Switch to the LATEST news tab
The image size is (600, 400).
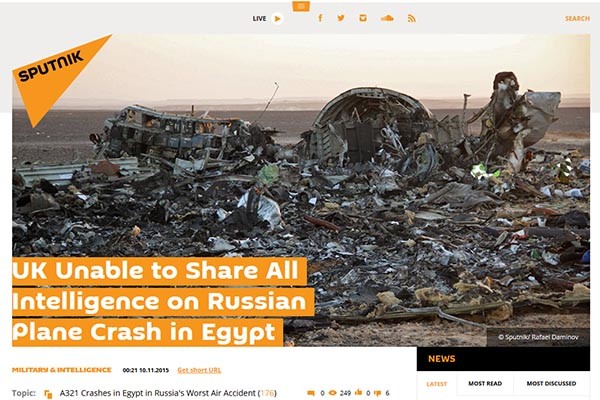pyautogui.click(x=437, y=384)
